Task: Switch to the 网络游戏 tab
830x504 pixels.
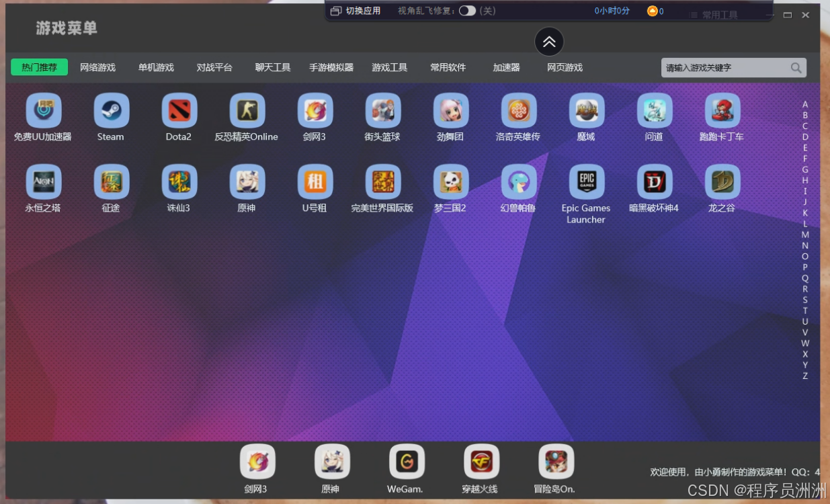Action: [x=97, y=68]
